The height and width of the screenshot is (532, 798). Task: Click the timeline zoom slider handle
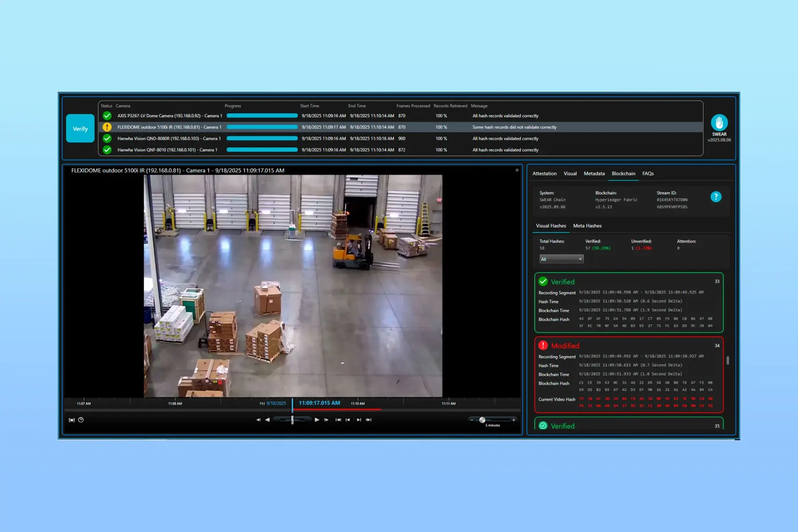tap(482, 420)
